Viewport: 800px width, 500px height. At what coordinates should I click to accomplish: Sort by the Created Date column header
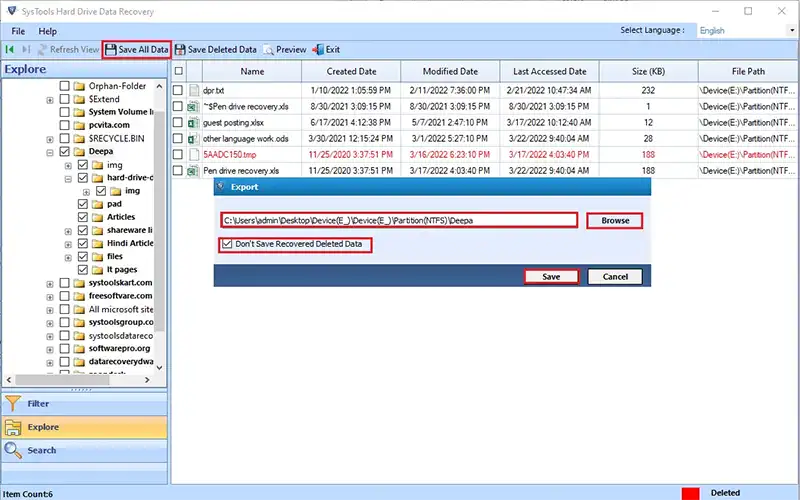351,71
